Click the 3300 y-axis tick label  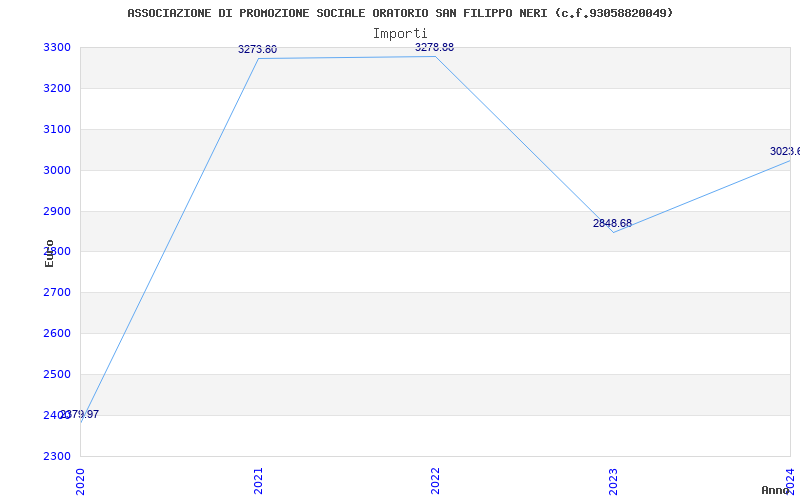pos(57,48)
